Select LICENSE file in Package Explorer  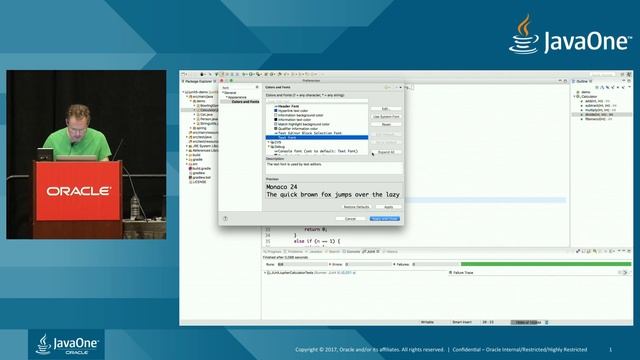coord(198,182)
